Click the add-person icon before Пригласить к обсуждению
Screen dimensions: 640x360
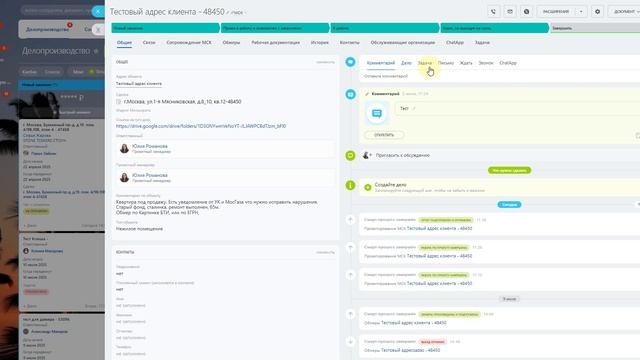click(x=367, y=155)
